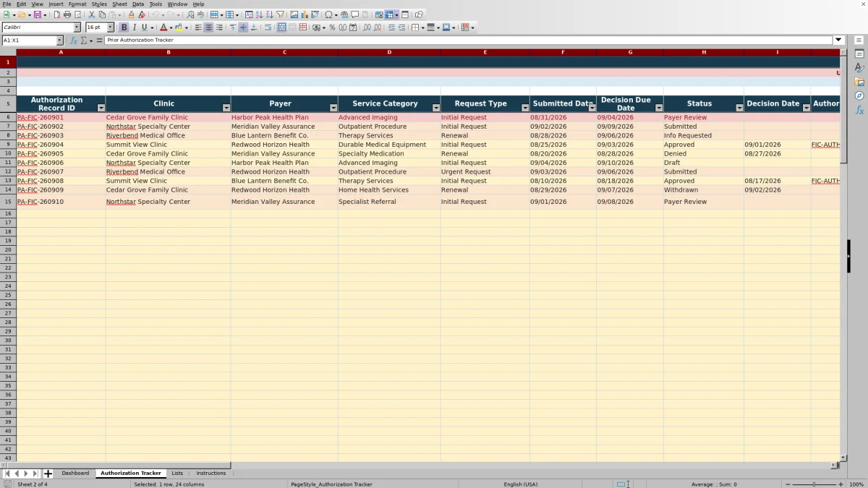Toggle Align Right button

click(x=219, y=27)
